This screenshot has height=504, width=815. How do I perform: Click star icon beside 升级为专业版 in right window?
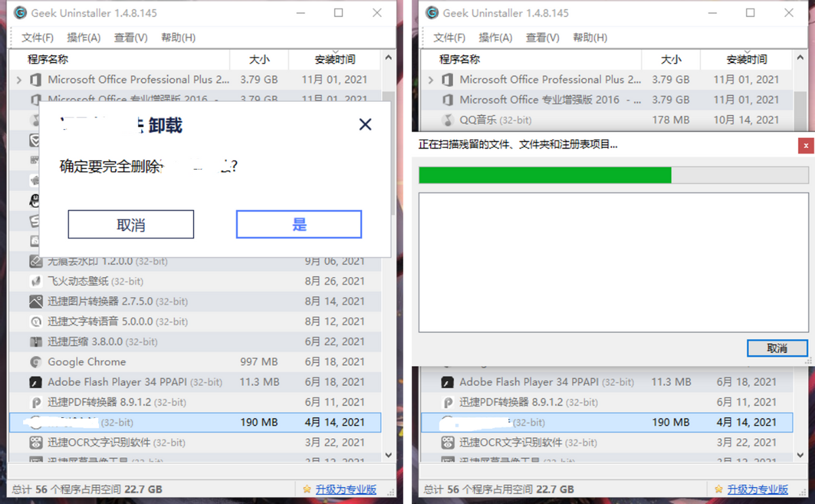click(719, 489)
